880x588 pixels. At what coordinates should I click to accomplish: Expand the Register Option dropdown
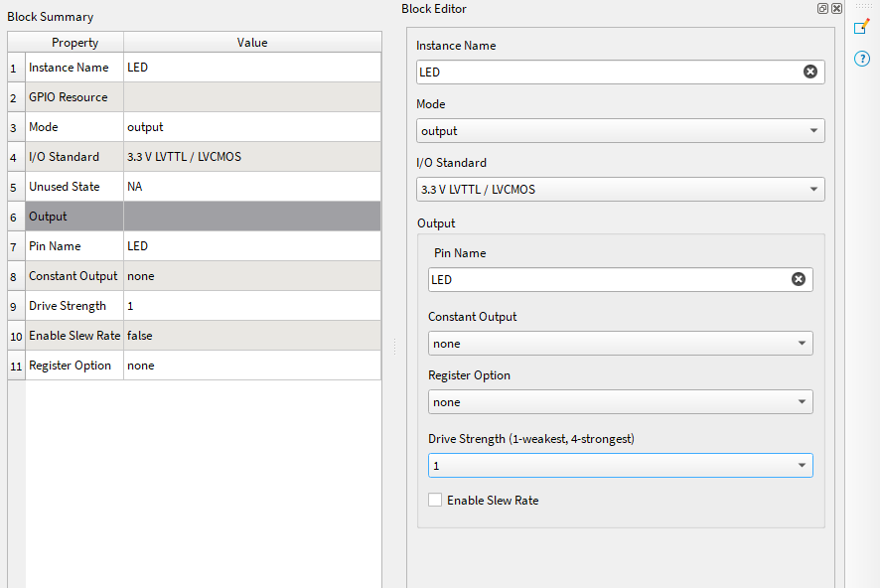(x=620, y=401)
